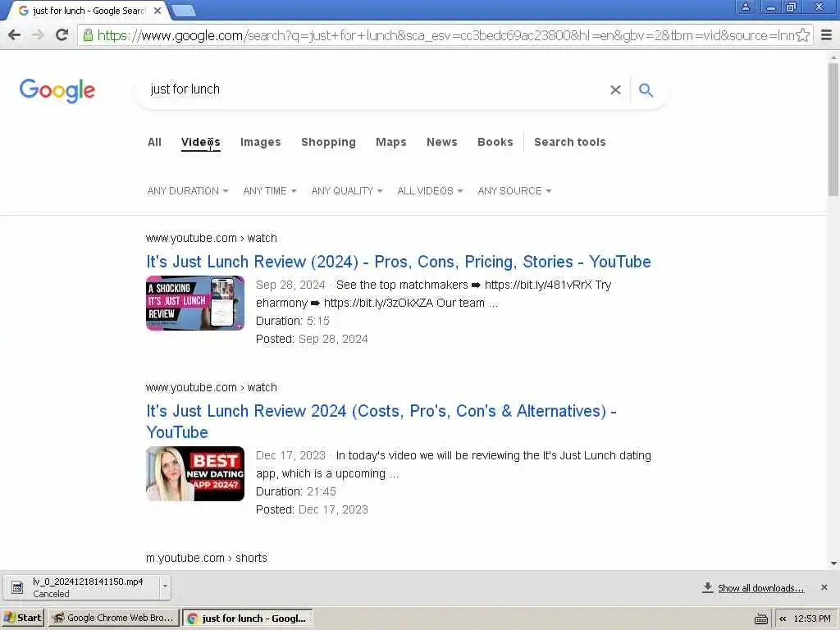This screenshot has width=840, height=630.
Task: Click the 'A Shocking It's Just Lunch Review' thumbnail
Action: (x=195, y=303)
